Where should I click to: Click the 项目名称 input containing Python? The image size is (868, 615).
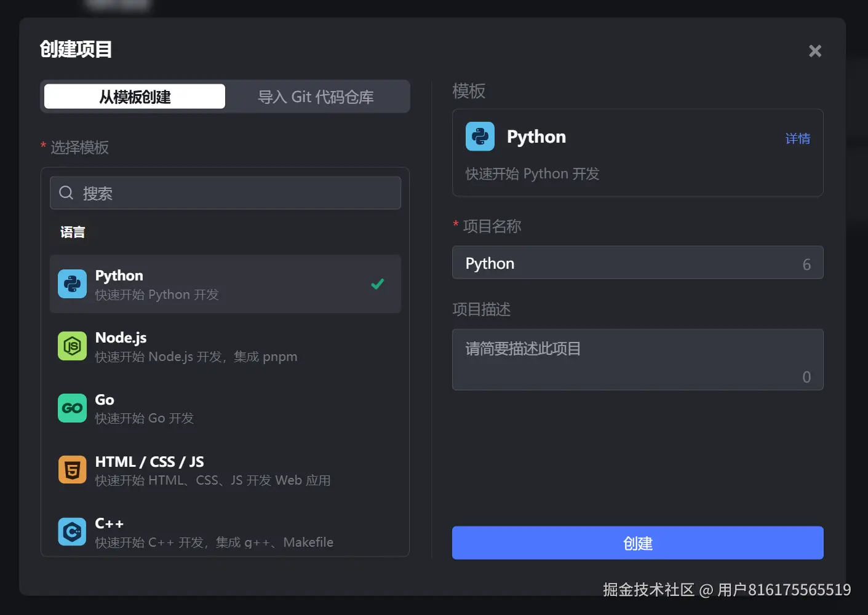click(637, 263)
